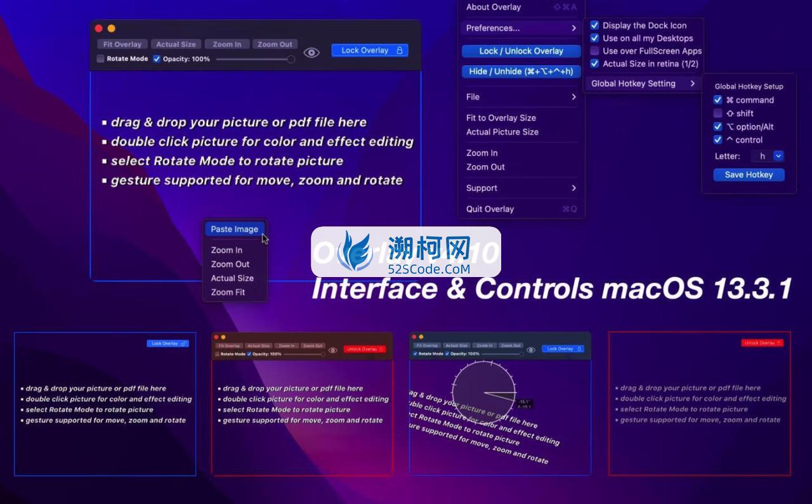Toggle the command modifier checkbox

click(x=717, y=100)
